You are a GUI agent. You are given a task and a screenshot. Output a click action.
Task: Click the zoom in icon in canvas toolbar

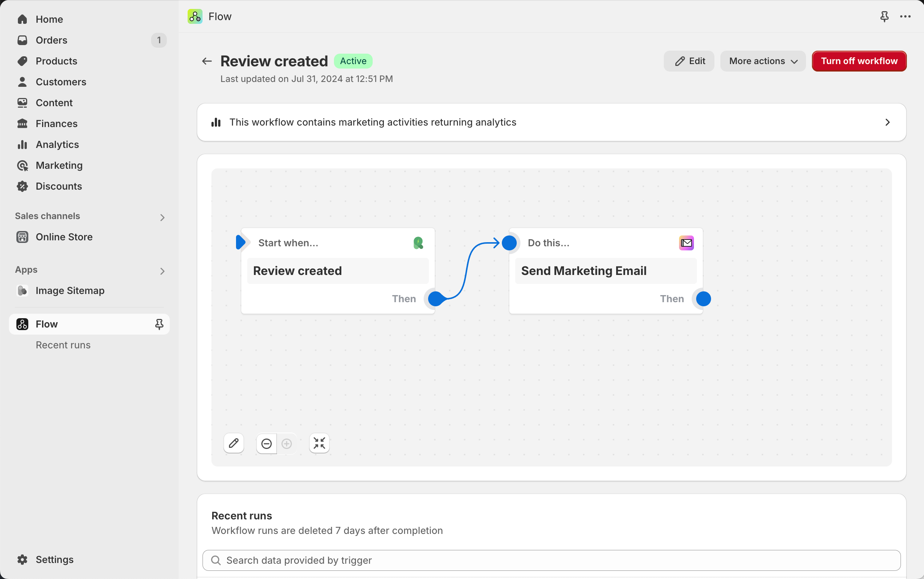[286, 444]
